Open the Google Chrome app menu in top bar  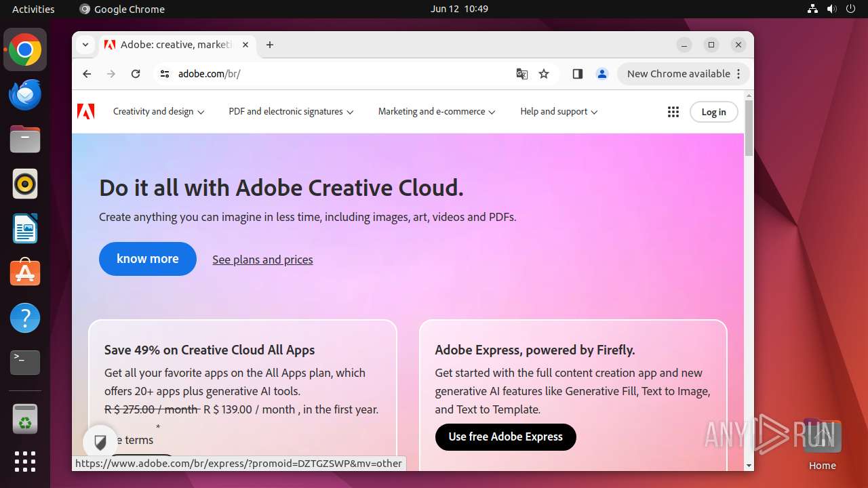(122, 9)
